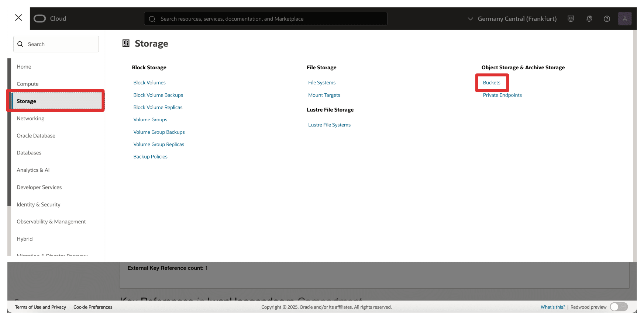Open the Volume Groups link
644x320 pixels.
(x=151, y=120)
